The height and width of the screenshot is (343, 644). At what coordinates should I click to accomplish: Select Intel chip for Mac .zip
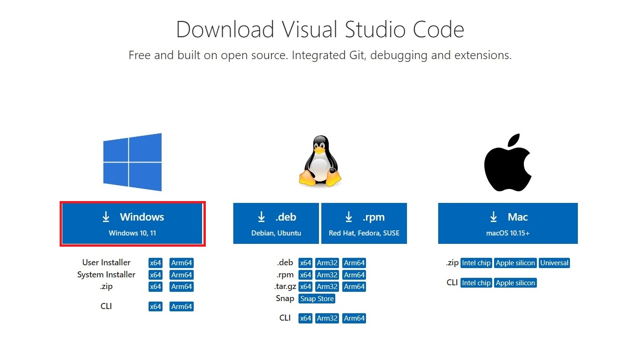(476, 263)
